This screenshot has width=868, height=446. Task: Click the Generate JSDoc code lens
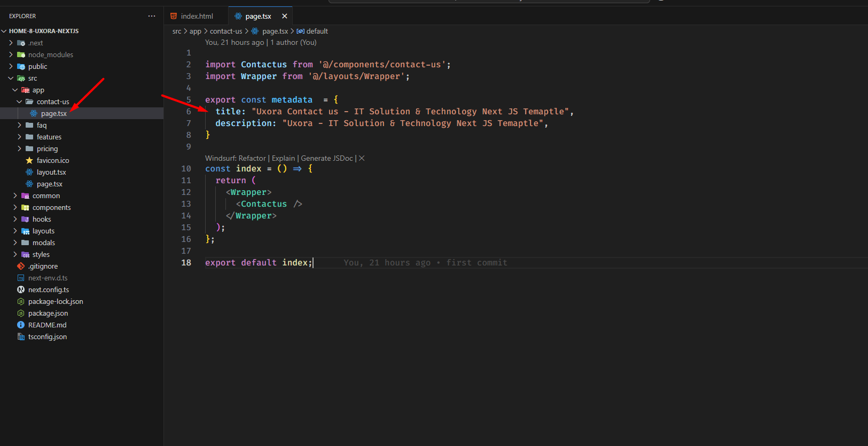(x=327, y=158)
